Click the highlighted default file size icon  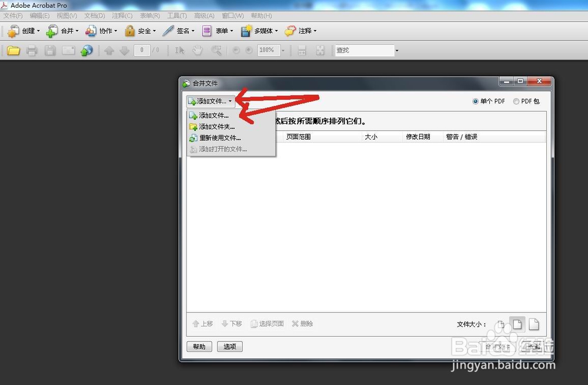pyautogui.click(x=517, y=323)
